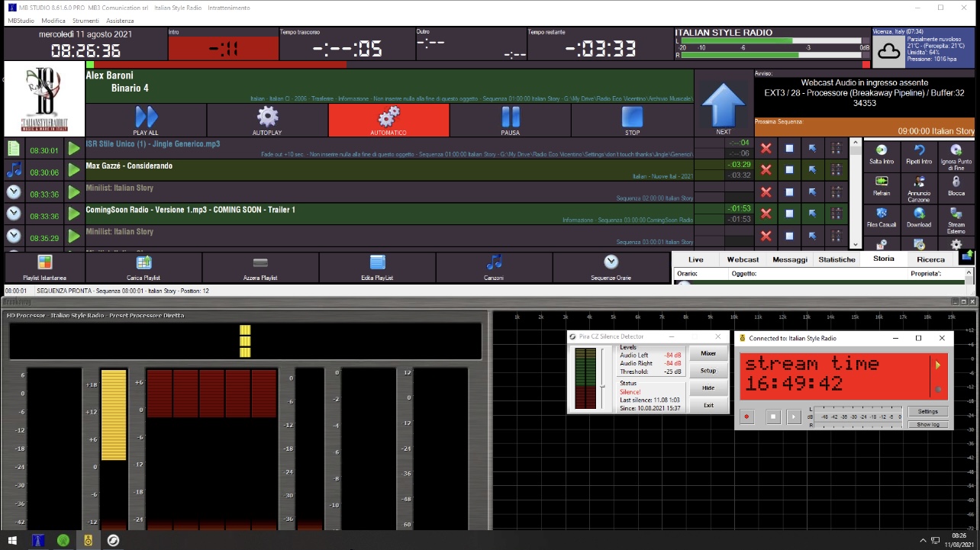Click the Settings button in stream encoder
The height and width of the screenshot is (550, 980).
click(927, 411)
